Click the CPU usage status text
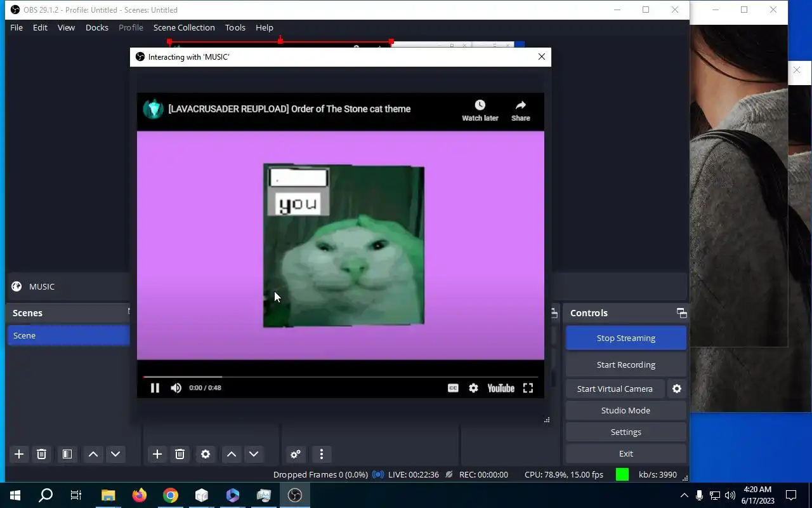Viewport: 812px width, 508px height. [564, 474]
